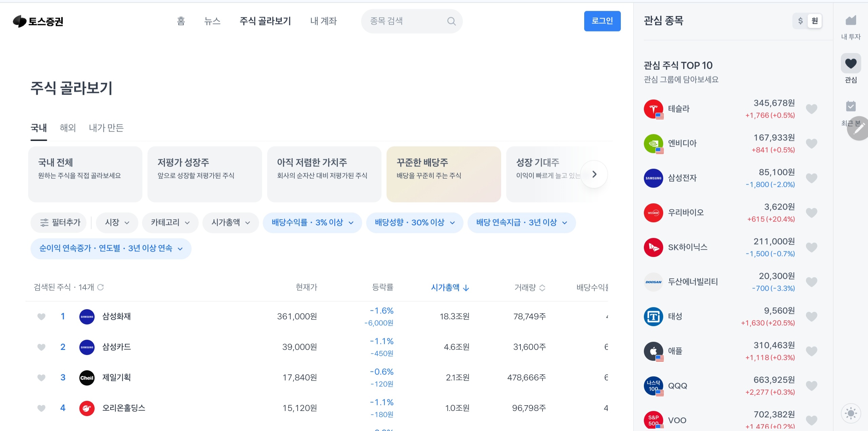Screen dimensions: 868x431
Task: Click 우리바이오 logo in watchlist
Action: [653, 213]
